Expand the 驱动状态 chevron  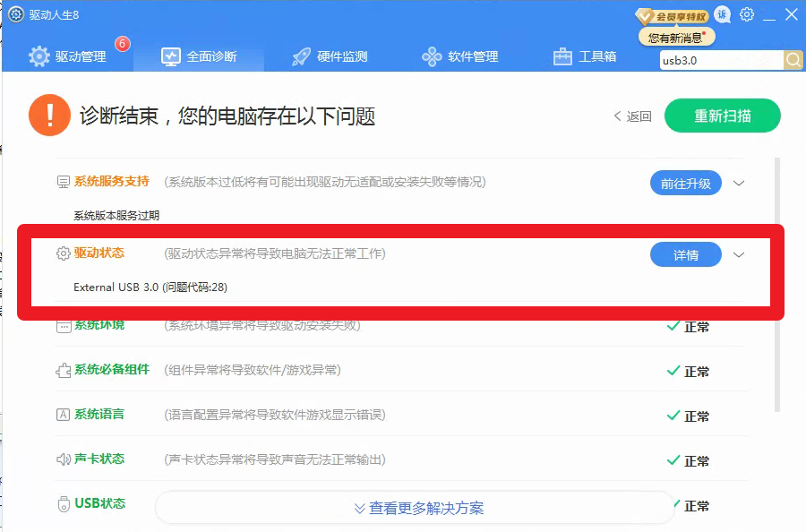tap(739, 254)
